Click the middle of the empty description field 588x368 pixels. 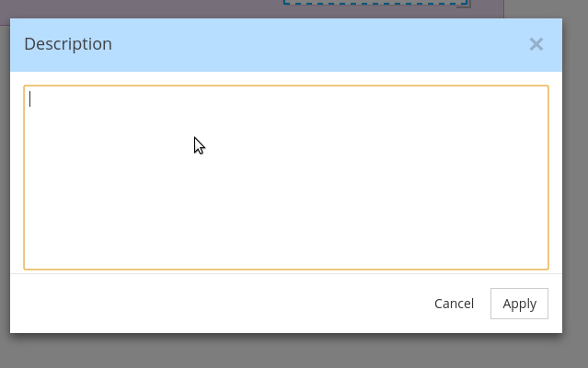(286, 178)
